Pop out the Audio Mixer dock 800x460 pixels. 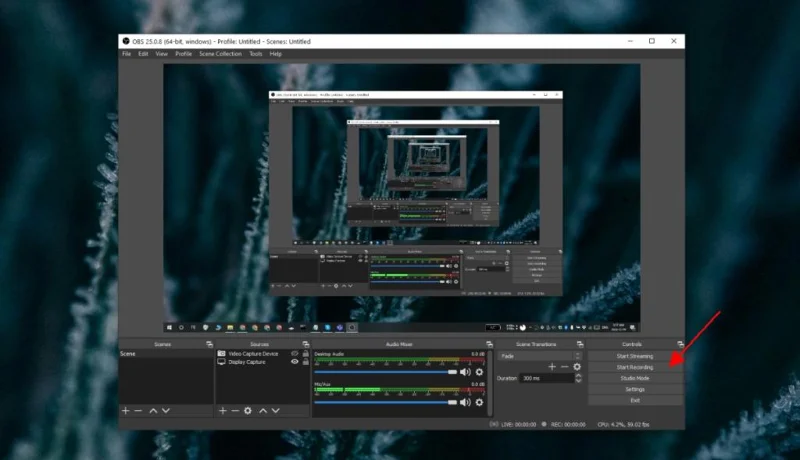[489, 344]
